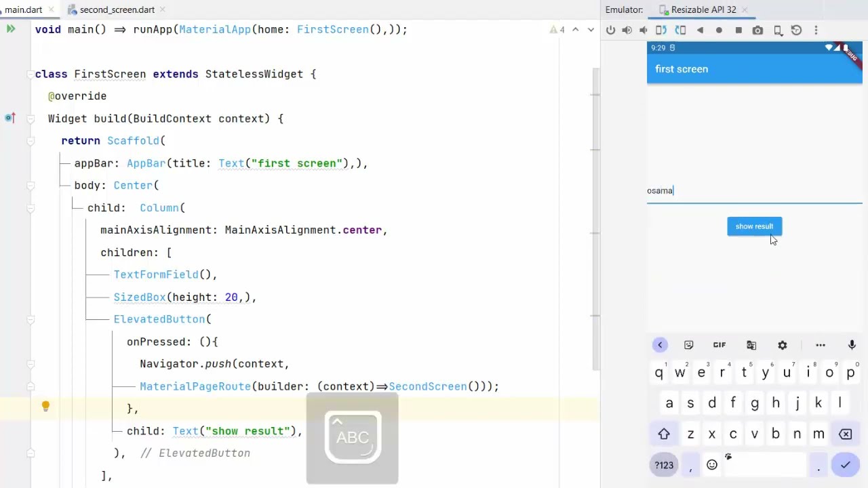Open keyboard sticker icon
Screen dimensions: 868x488
tap(688, 345)
